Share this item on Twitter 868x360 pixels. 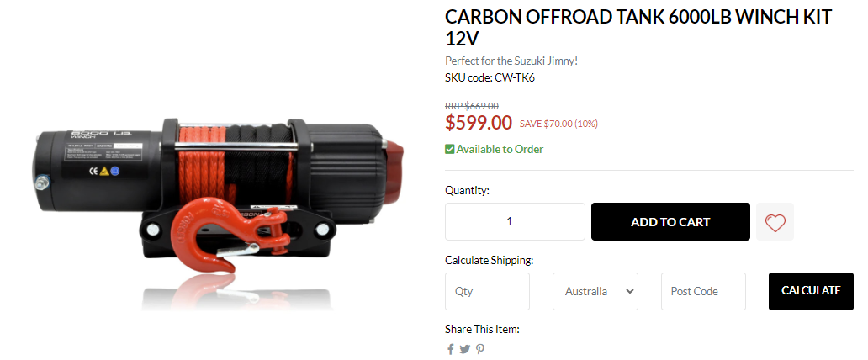point(465,349)
